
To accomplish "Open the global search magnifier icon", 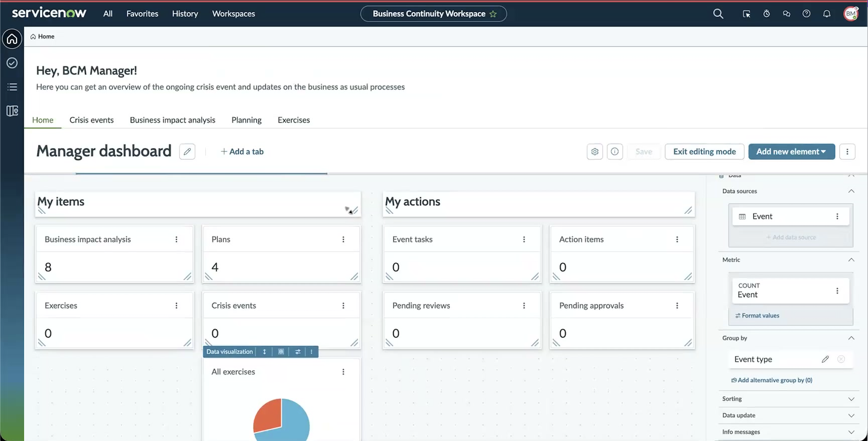I will pos(718,14).
